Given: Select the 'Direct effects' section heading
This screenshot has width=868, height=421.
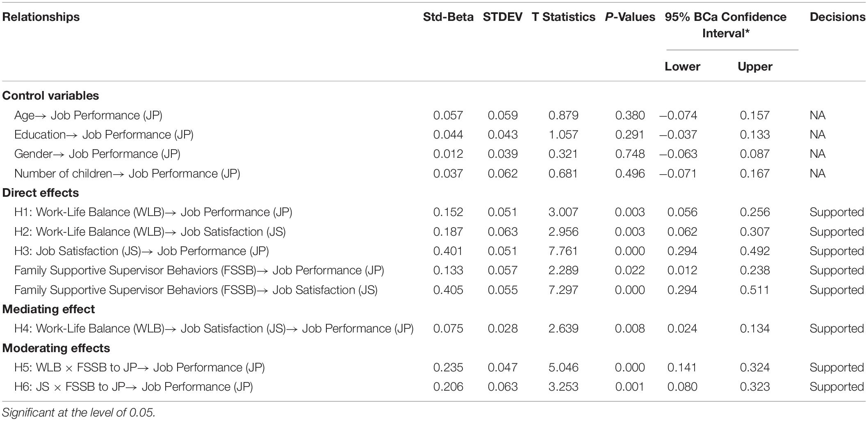Looking at the screenshot, I should (x=41, y=193).
